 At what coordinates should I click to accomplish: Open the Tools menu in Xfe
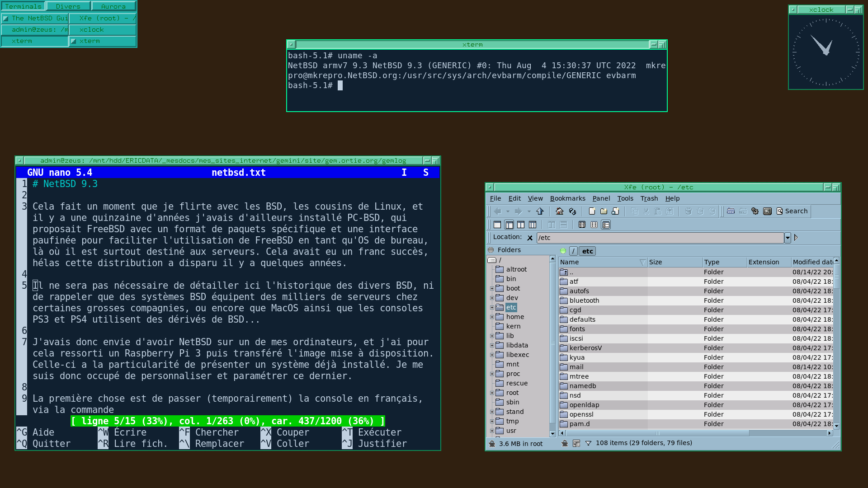(625, 198)
